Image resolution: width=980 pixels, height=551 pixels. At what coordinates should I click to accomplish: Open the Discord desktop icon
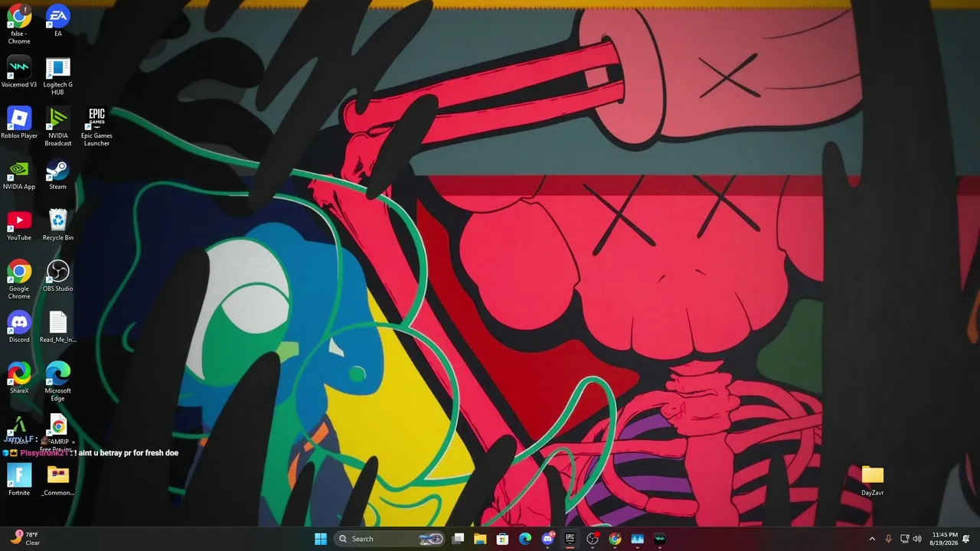coord(19,327)
